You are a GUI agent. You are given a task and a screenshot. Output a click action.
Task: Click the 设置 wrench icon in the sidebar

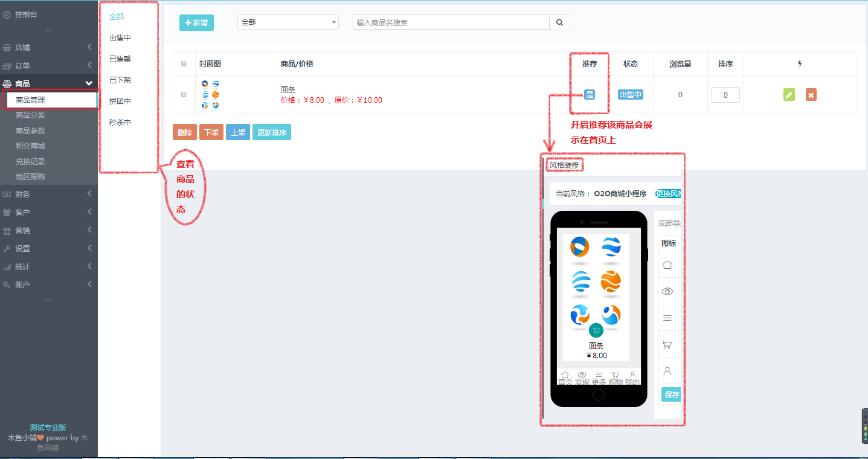point(7,248)
